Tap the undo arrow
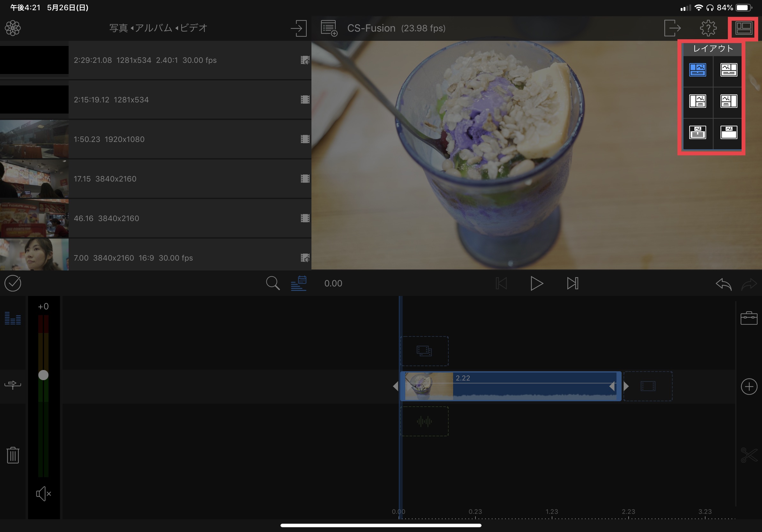 pos(723,284)
